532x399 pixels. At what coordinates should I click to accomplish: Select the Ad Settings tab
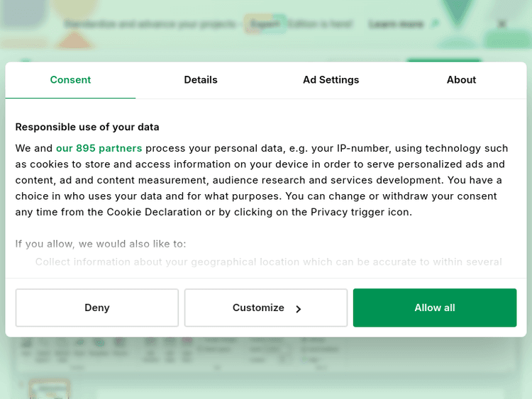[331, 80]
